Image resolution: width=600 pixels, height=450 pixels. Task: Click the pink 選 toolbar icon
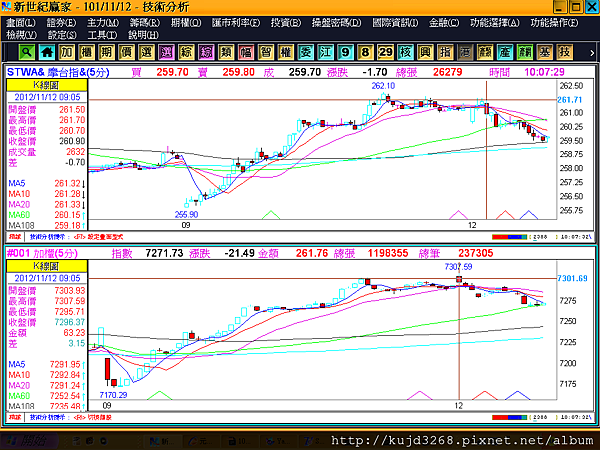166,52
